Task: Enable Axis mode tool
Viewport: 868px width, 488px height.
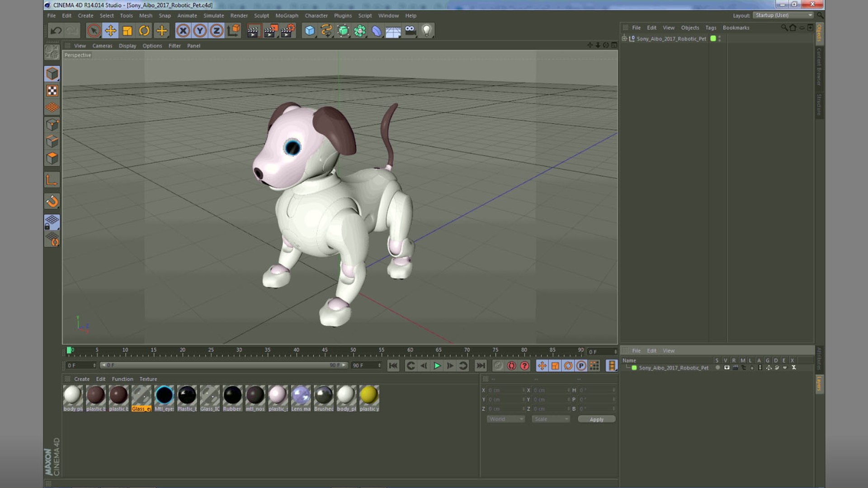Action: click(x=52, y=180)
